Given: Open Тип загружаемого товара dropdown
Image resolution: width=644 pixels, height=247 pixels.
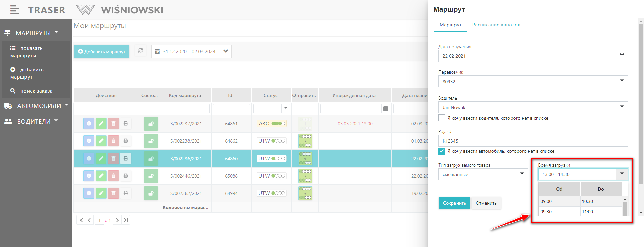Looking at the screenshot, I should 522,174.
